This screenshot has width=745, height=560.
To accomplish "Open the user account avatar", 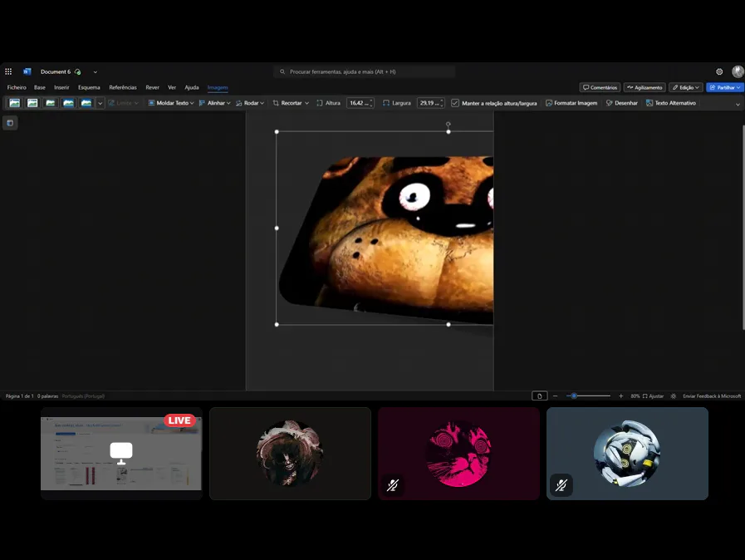I will [x=738, y=71].
